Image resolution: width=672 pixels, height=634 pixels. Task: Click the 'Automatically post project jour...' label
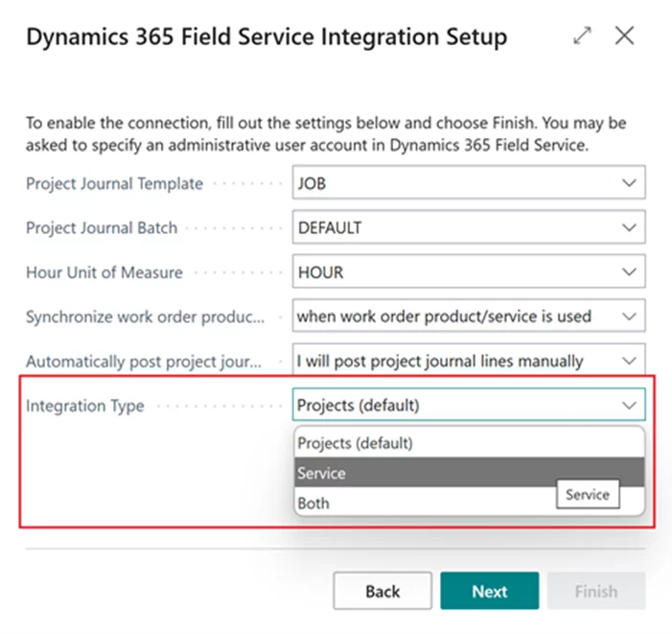(x=144, y=362)
